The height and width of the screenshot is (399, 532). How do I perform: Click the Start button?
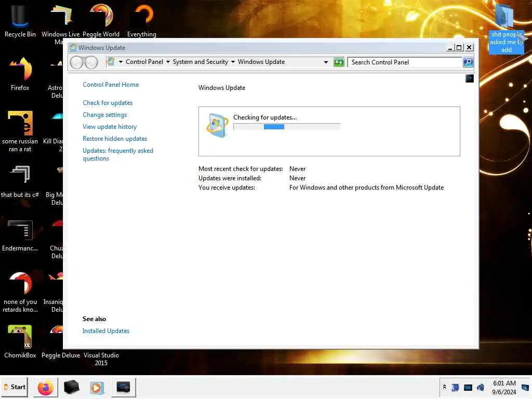(x=15, y=387)
